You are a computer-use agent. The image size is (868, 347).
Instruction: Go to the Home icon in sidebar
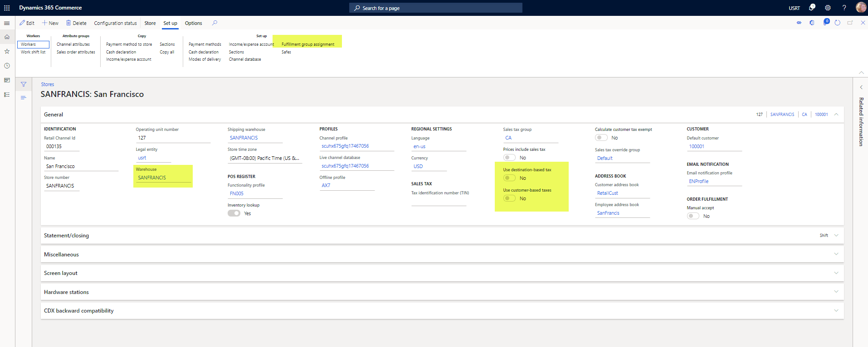coord(7,37)
